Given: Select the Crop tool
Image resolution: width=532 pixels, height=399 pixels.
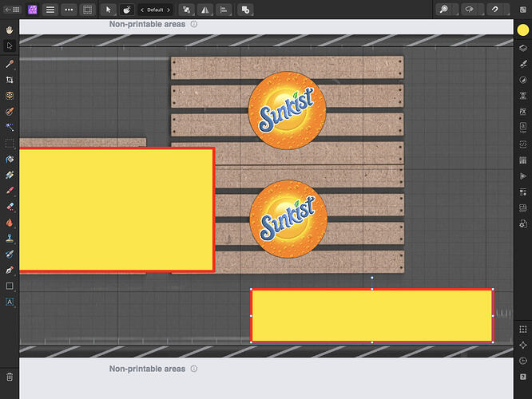Looking at the screenshot, I should pyautogui.click(x=10, y=80).
